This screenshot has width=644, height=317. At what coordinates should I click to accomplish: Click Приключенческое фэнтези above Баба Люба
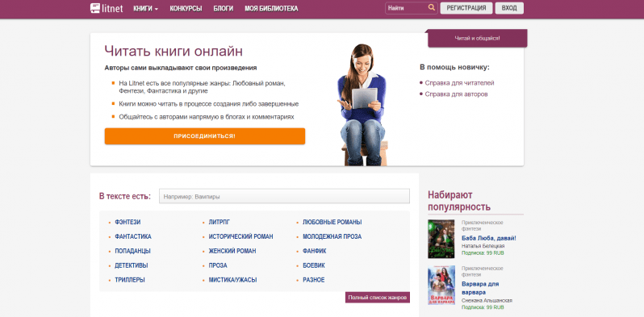tap(482, 225)
